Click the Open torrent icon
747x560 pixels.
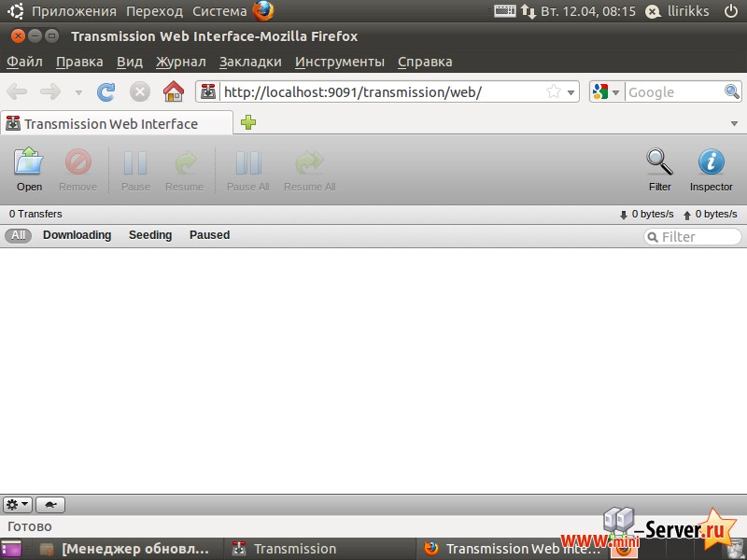[29, 163]
